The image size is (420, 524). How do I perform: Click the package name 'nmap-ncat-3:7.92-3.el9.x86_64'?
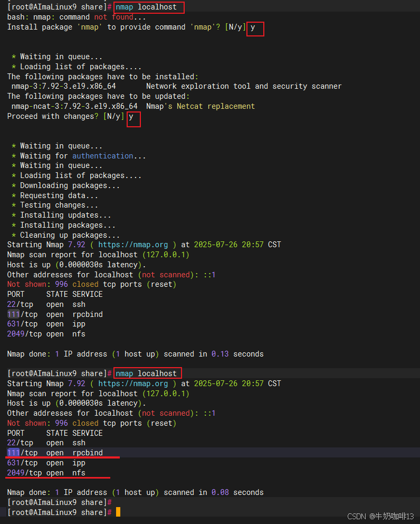(74, 106)
